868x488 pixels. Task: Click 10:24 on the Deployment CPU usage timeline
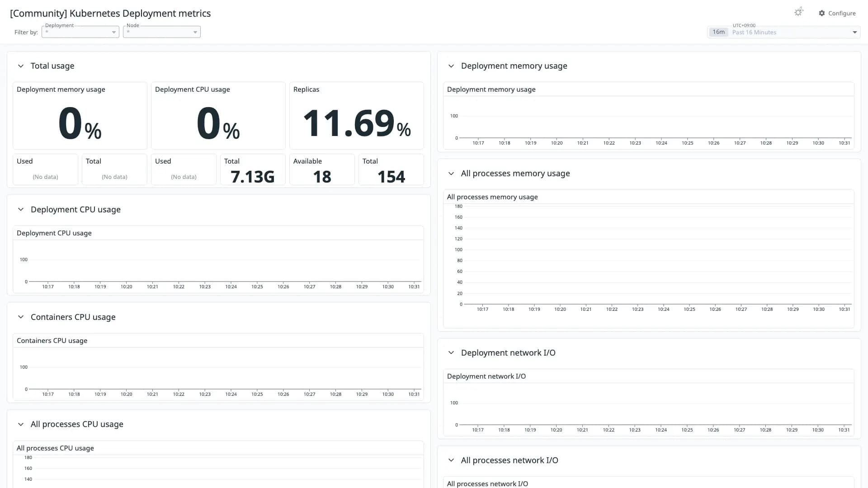[231, 287]
